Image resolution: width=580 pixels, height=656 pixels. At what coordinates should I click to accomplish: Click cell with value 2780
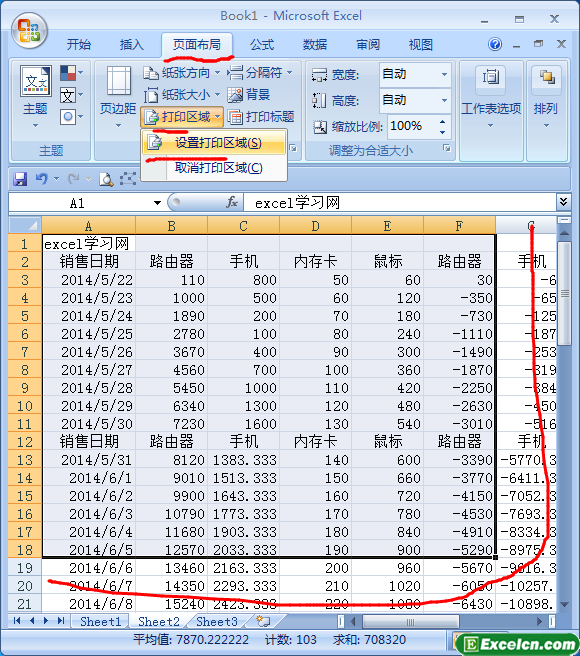coord(172,334)
